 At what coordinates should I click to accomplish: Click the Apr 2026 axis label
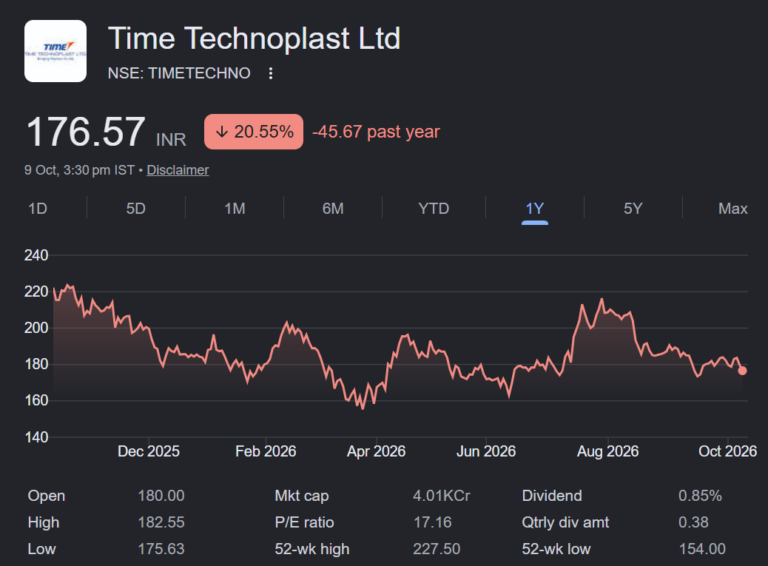376,451
